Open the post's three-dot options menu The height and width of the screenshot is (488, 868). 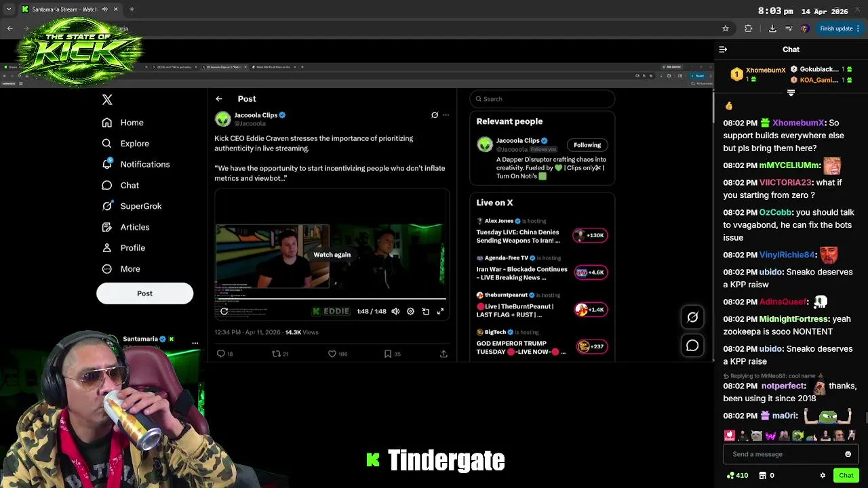pos(446,115)
